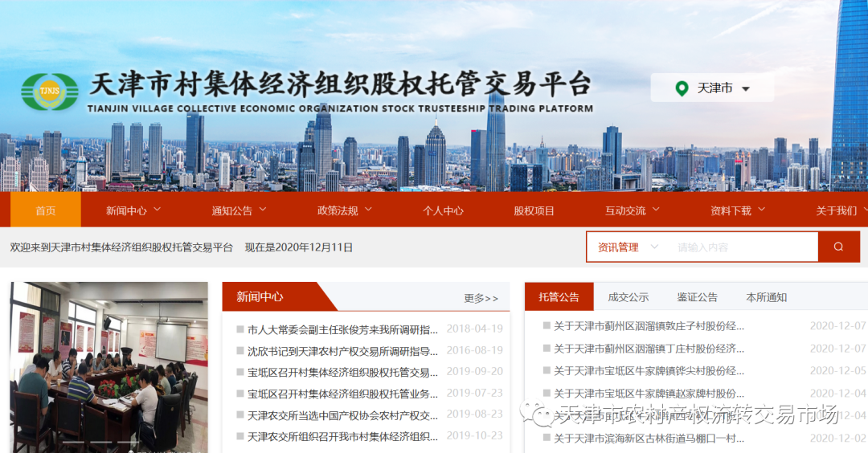Select the 托管公告 tab
868x453 pixels.
point(559,297)
